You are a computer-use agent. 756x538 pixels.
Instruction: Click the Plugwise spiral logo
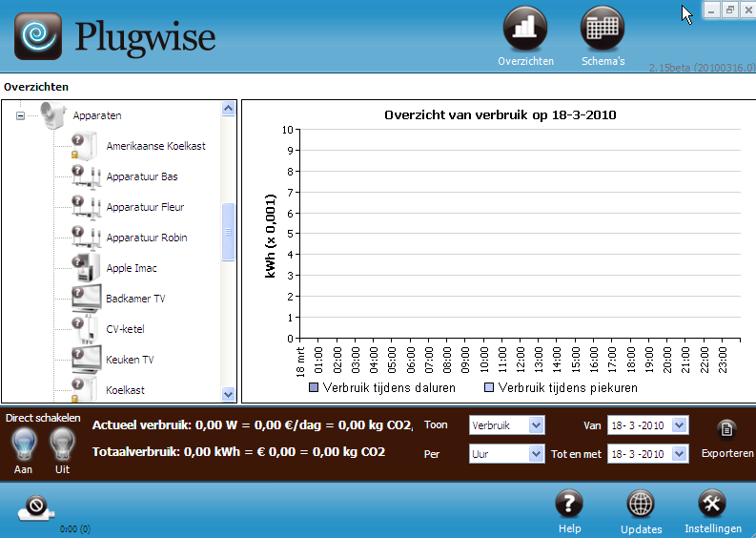38,36
